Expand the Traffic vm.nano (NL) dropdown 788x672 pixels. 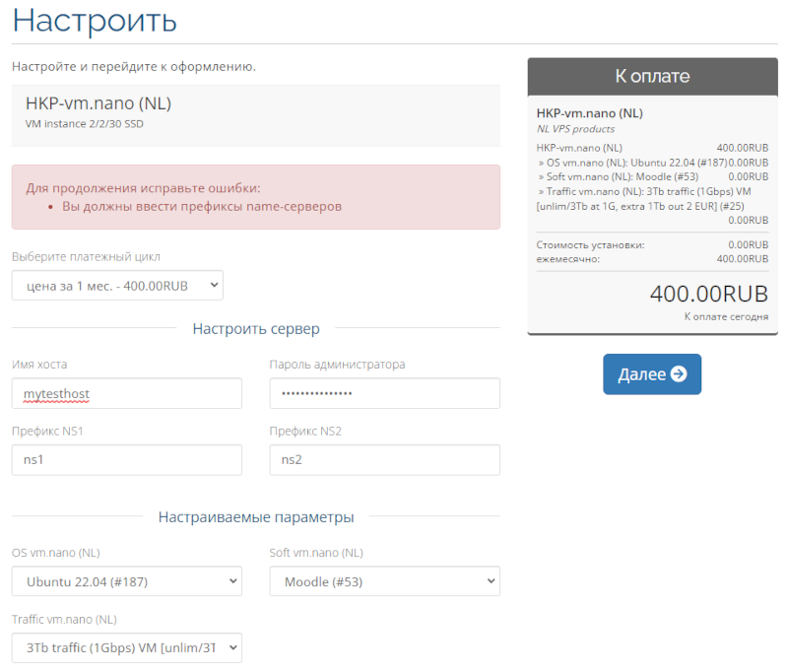point(126,647)
